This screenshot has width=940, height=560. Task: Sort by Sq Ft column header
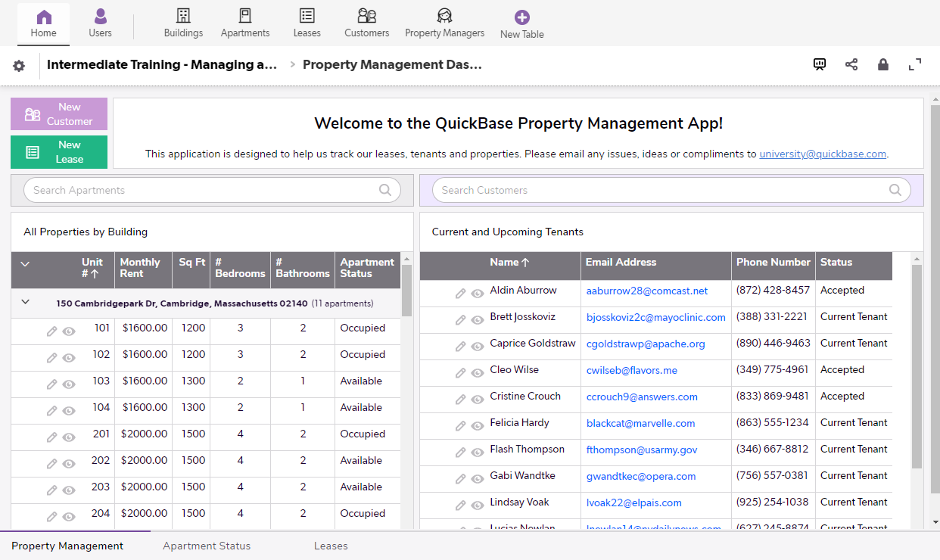[191, 263]
